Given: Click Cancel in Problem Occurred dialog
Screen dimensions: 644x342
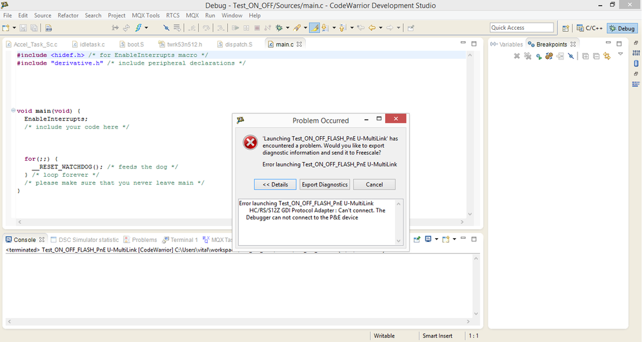Looking at the screenshot, I should [374, 185].
